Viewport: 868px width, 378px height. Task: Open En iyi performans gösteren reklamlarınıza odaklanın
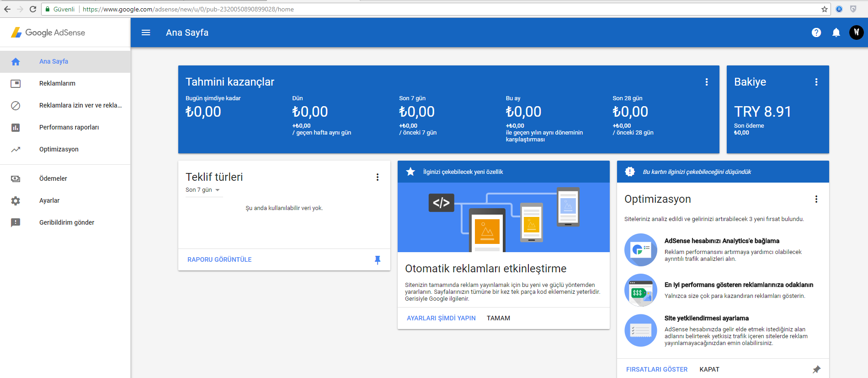(739, 285)
